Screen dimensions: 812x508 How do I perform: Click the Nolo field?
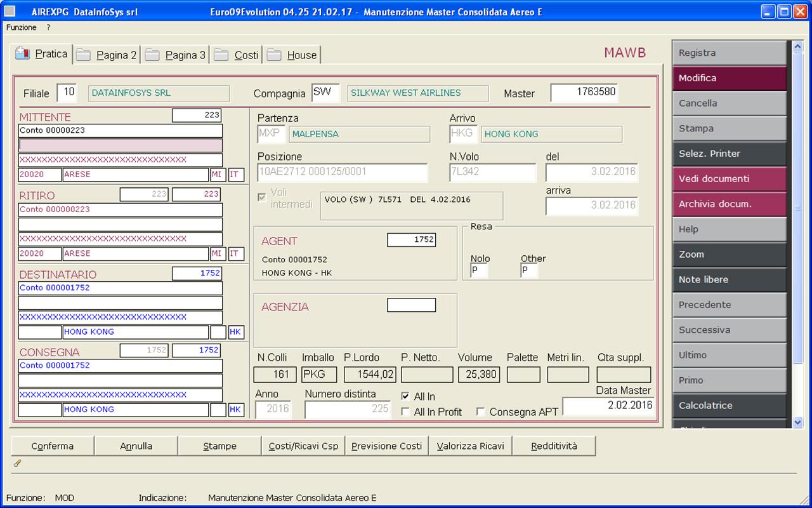[x=479, y=271]
